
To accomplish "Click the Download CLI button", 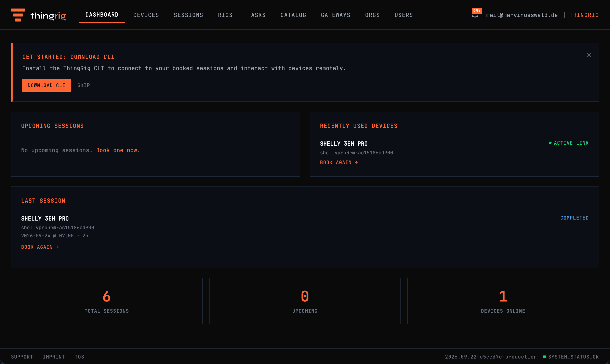I will click(47, 85).
